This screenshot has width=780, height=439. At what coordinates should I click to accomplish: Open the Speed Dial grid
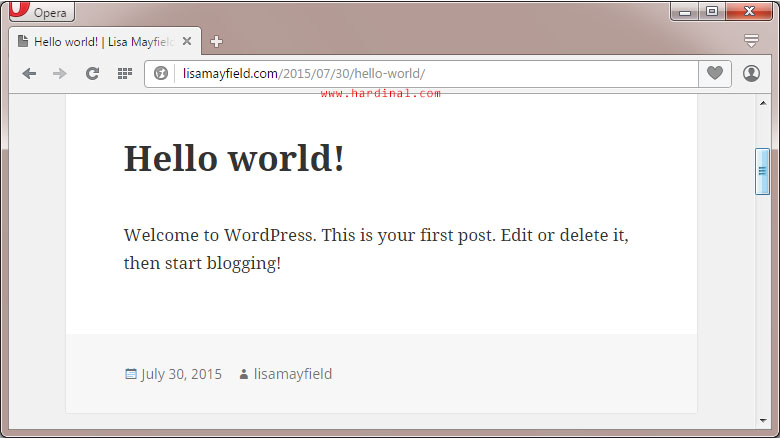coord(124,74)
